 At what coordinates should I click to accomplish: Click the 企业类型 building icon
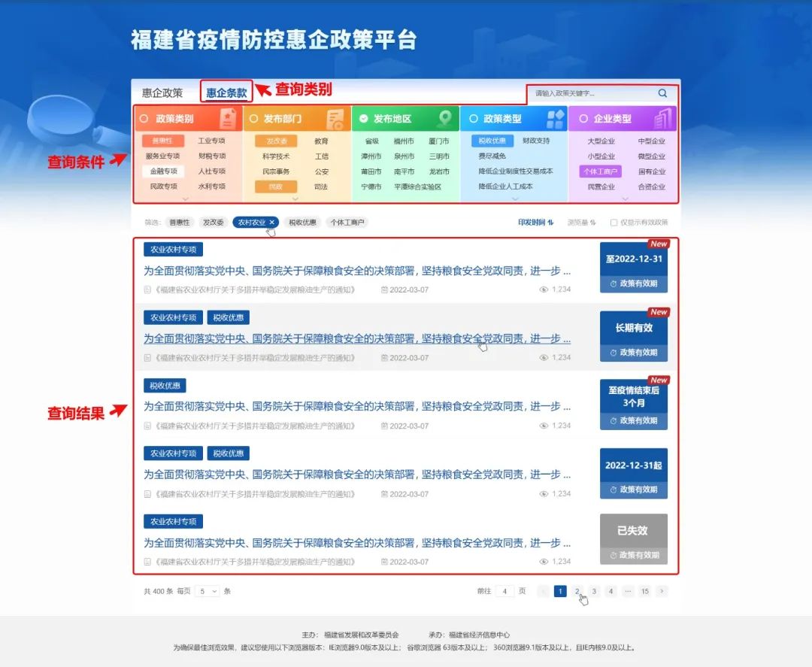[662, 119]
